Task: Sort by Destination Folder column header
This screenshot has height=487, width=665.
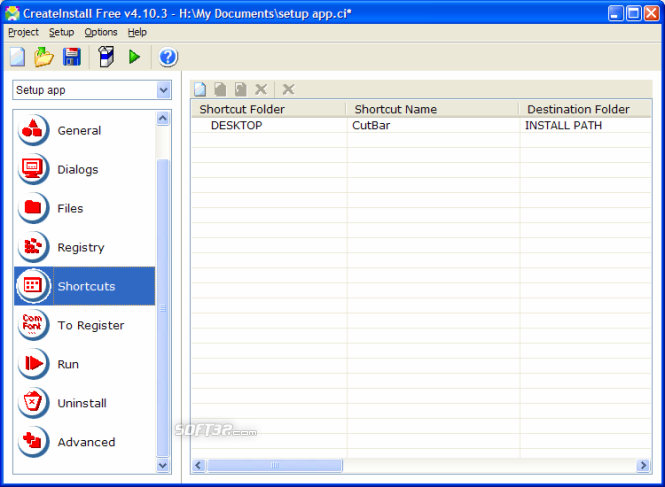Action: click(x=585, y=109)
